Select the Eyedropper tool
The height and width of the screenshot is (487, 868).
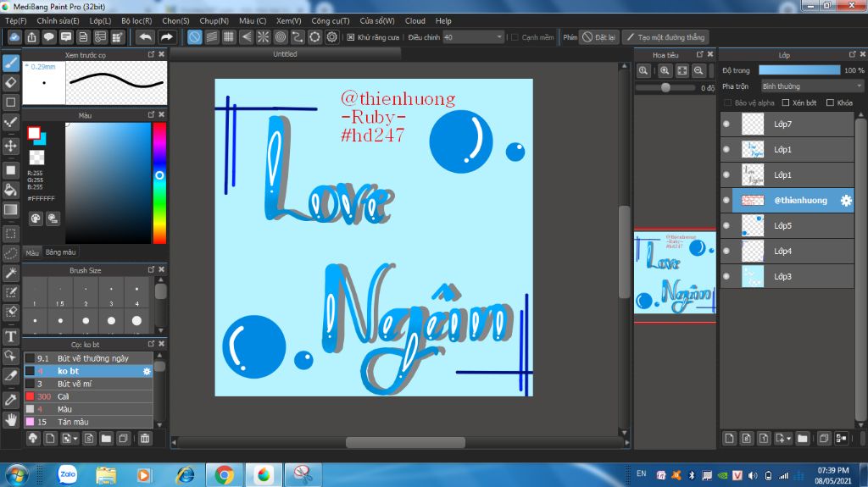[x=11, y=400]
